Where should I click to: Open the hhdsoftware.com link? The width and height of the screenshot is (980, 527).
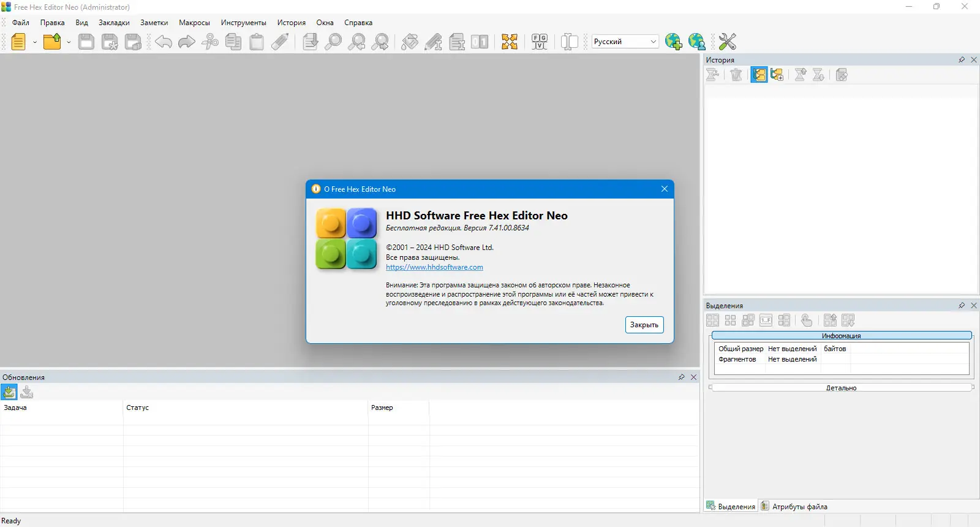[434, 267]
